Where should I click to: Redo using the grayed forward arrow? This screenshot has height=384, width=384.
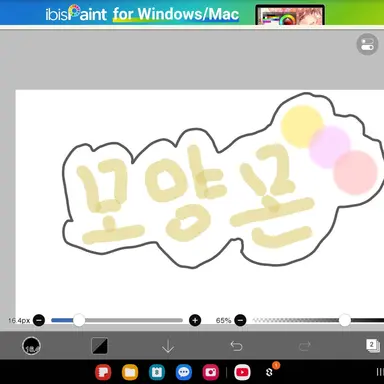coord(305,346)
